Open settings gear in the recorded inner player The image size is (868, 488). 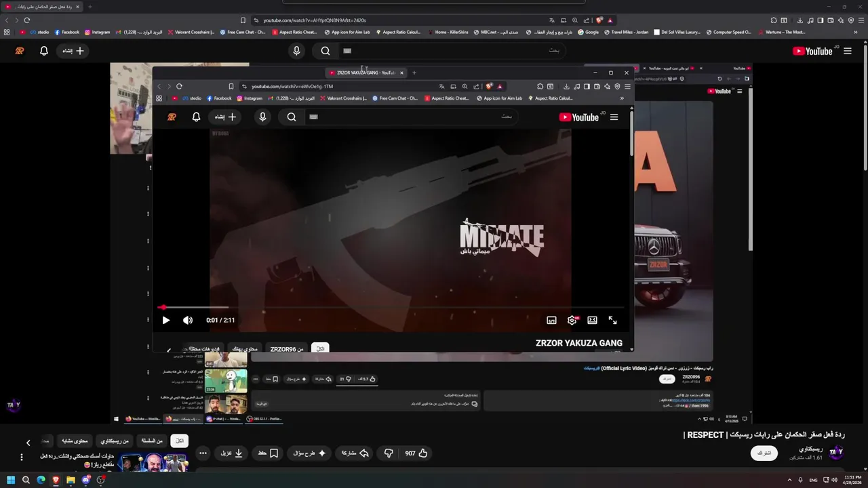(x=572, y=320)
